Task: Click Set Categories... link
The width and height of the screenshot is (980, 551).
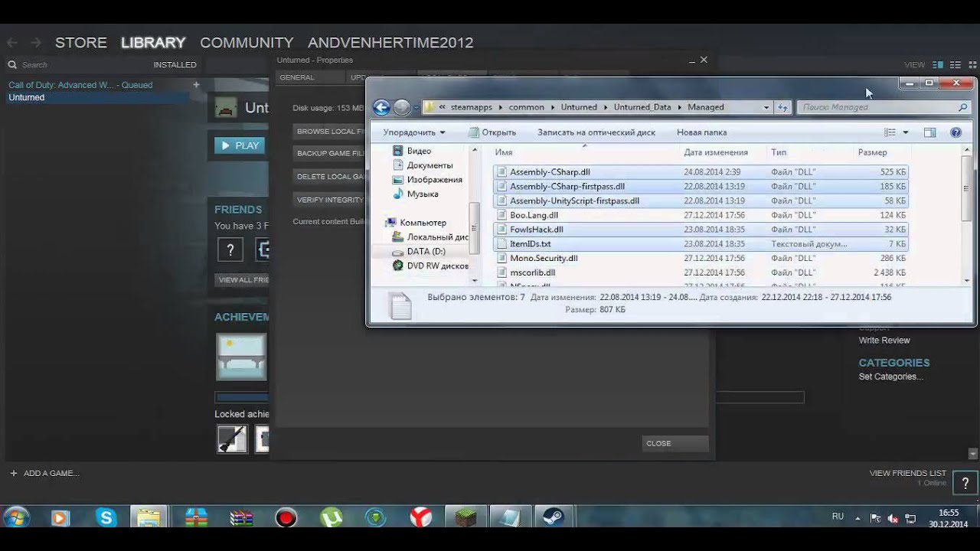Action: click(891, 377)
